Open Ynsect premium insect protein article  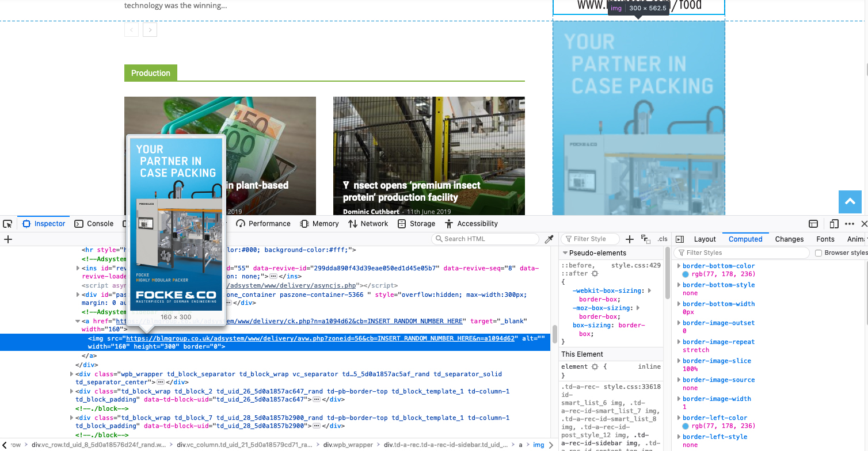pos(412,191)
